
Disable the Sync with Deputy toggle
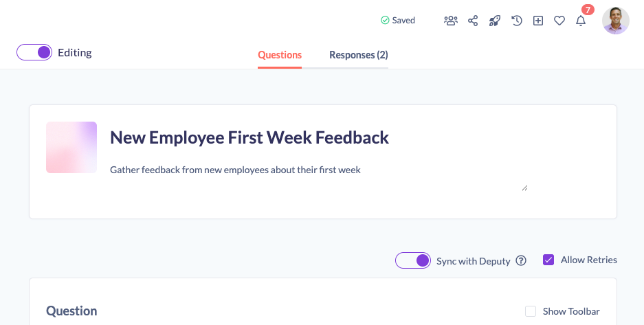413,260
